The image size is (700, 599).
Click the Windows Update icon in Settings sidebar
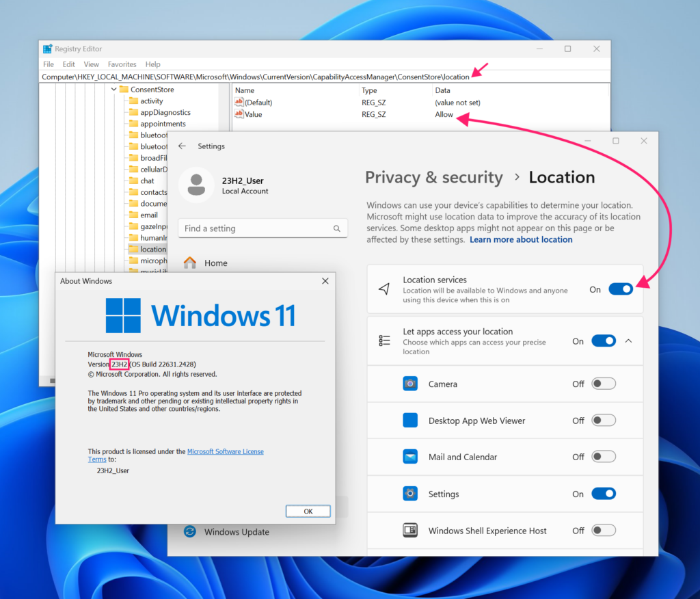190,531
